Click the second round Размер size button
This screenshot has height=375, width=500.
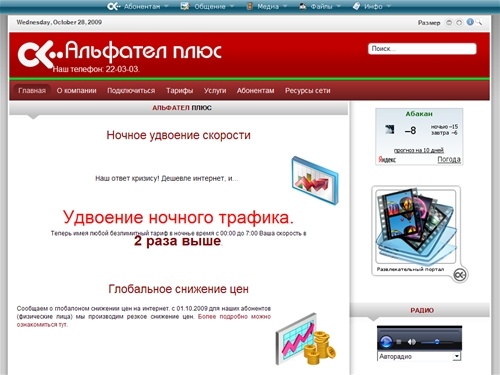pos(459,23)
